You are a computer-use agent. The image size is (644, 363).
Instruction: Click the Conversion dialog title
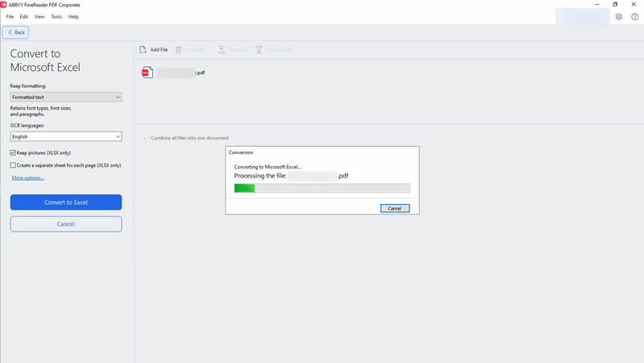(x=241, y=152)
